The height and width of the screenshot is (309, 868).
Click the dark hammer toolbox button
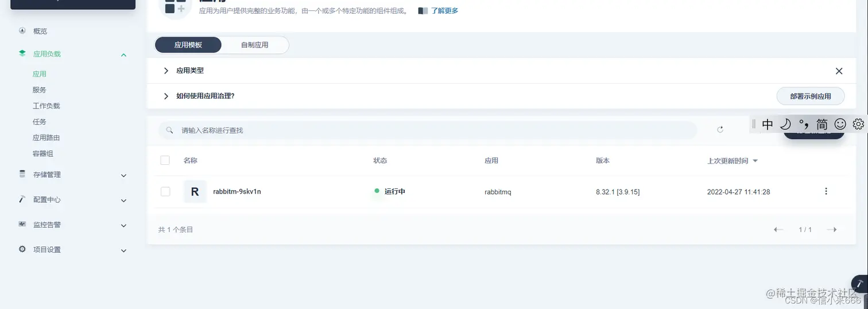coord(860,283)
